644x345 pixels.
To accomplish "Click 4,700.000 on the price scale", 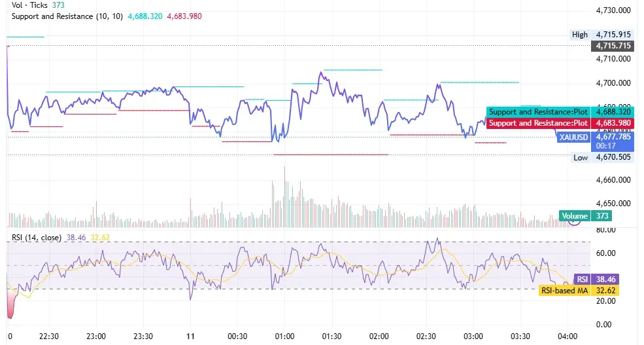I will point(613,83).
